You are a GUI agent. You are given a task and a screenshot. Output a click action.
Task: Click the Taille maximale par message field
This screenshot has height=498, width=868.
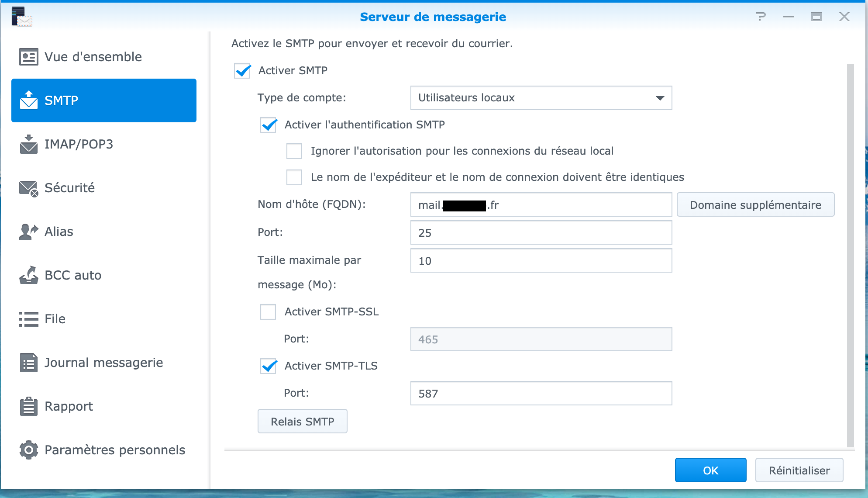[541, 261]
